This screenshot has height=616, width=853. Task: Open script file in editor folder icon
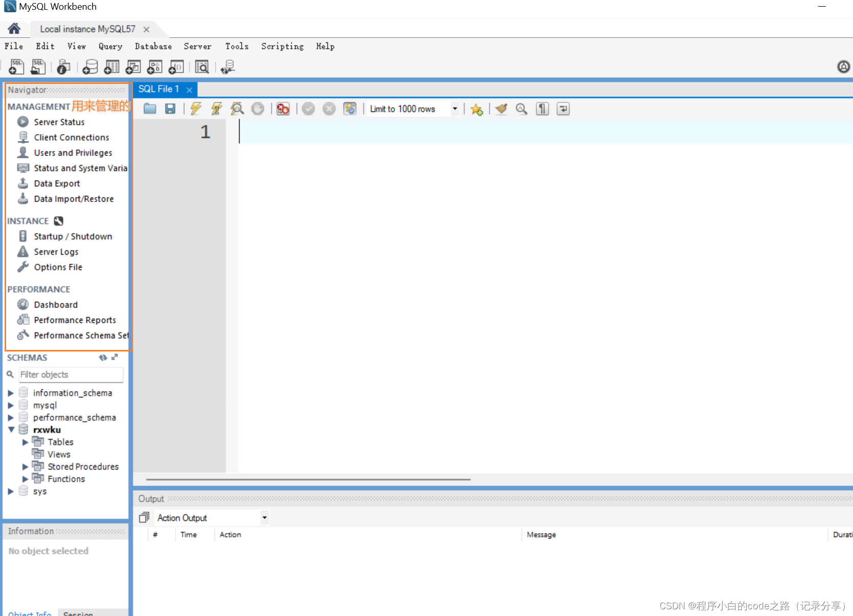(150, 108)
